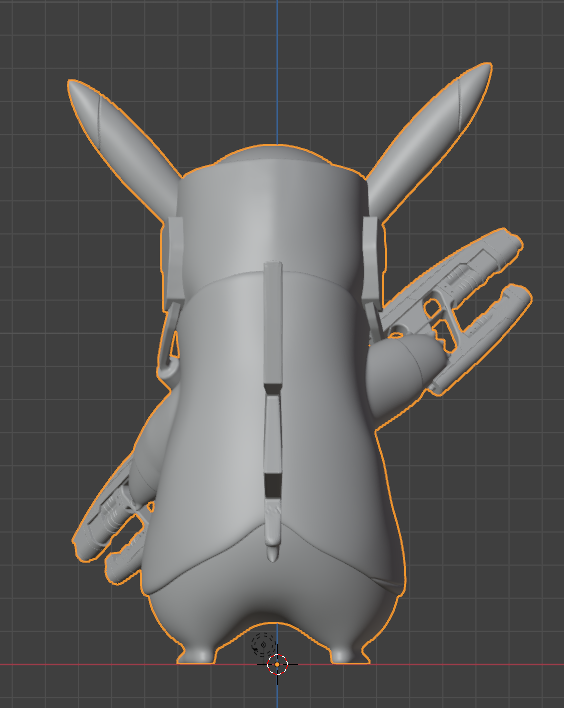
Task: Click the dark buckle gap on the back strap
Action: pyautogui.click(x=272, y=485)
